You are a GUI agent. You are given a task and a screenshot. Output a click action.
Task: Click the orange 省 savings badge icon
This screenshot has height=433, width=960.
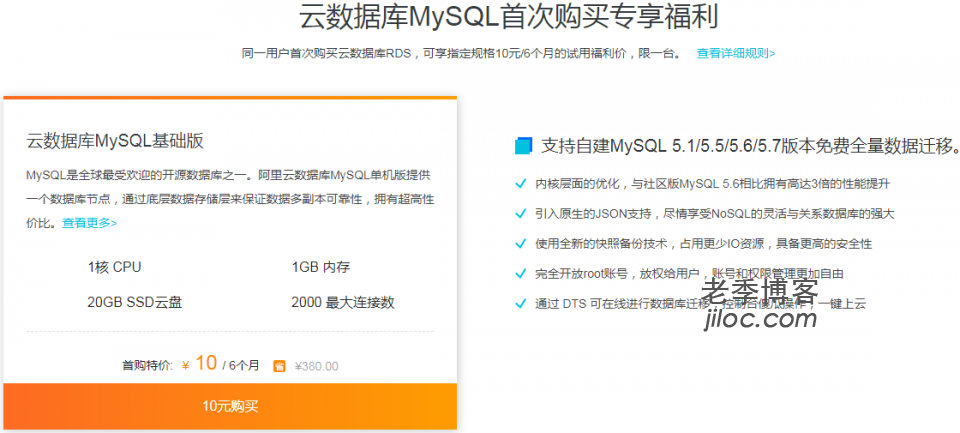[279, 366]
